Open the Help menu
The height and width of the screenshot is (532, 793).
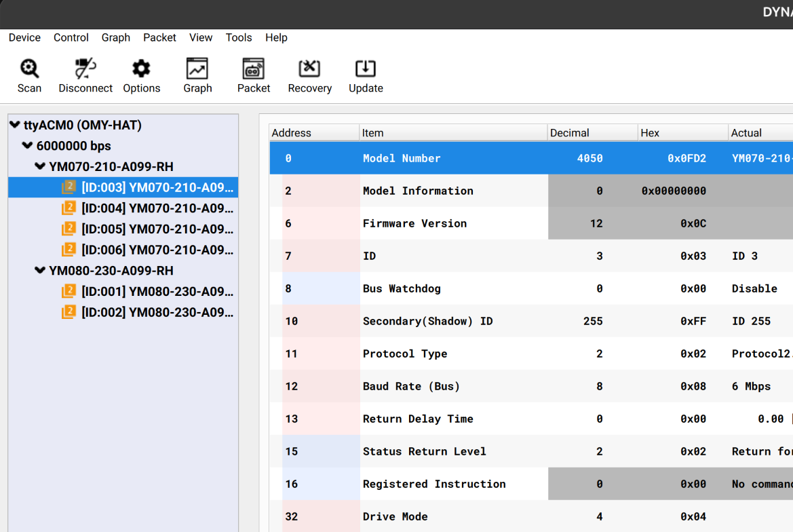tap(276, 38)
